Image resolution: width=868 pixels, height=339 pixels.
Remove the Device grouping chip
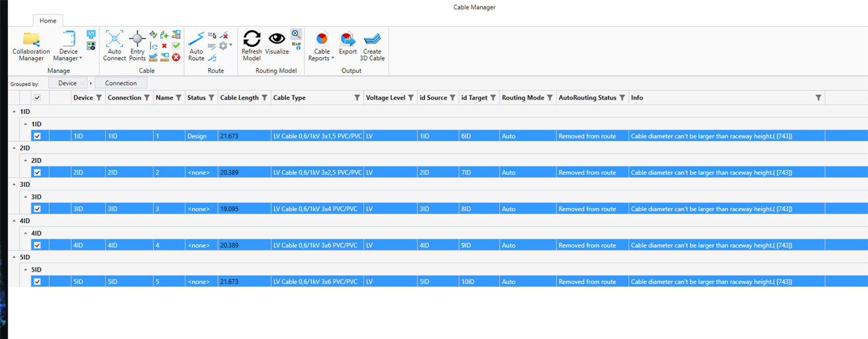pos(82,83)
